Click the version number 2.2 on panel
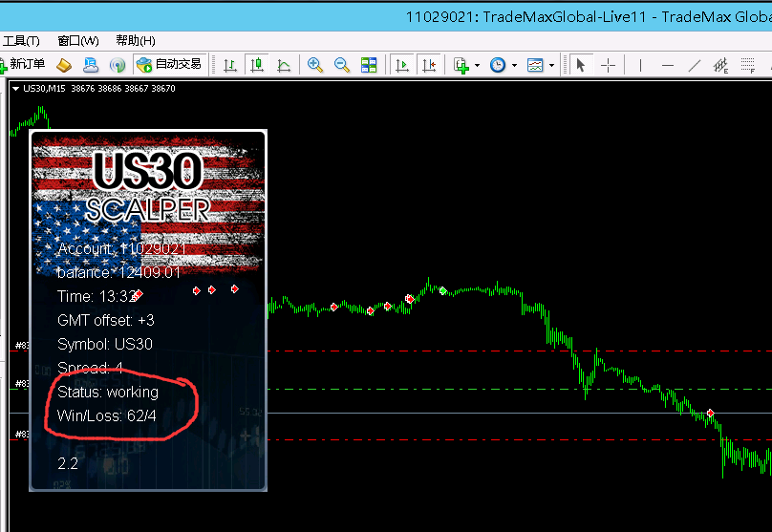Image resolution: width=772 pixels, height=532 pixels. click(68, 463)
